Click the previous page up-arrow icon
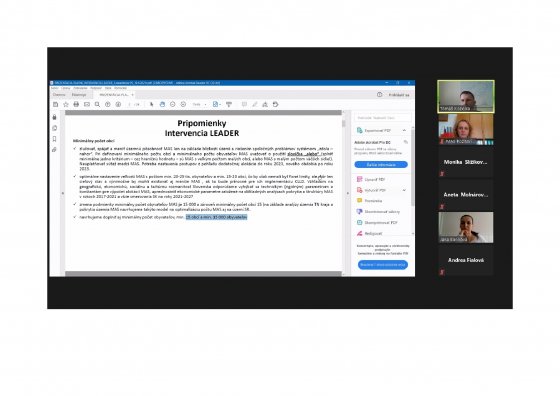Screen dimensions: 560x396 tap(108, 104)
